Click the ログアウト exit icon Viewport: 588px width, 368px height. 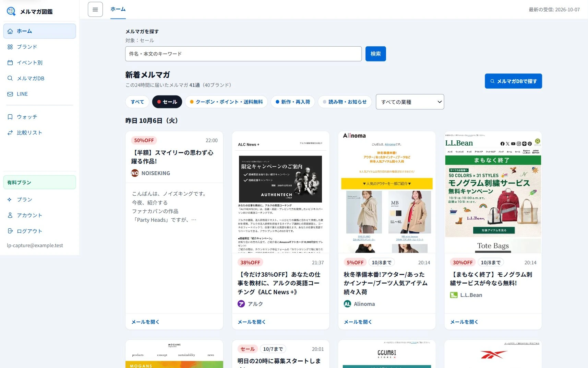coord(10,231)
